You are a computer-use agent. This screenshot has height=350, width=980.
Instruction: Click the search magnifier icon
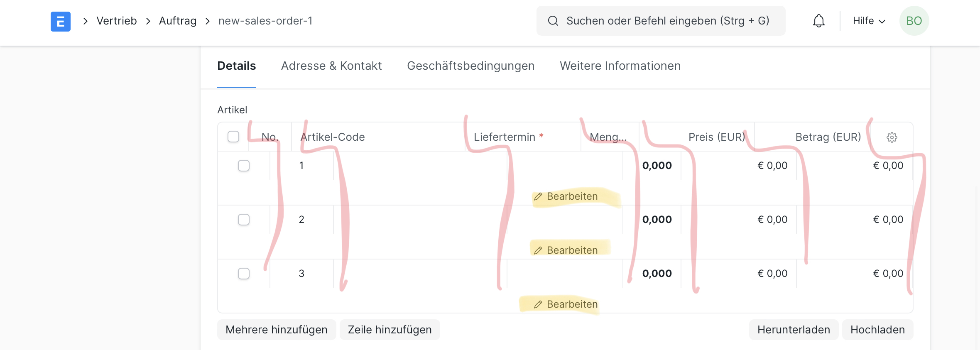click(x=553, y=20)
